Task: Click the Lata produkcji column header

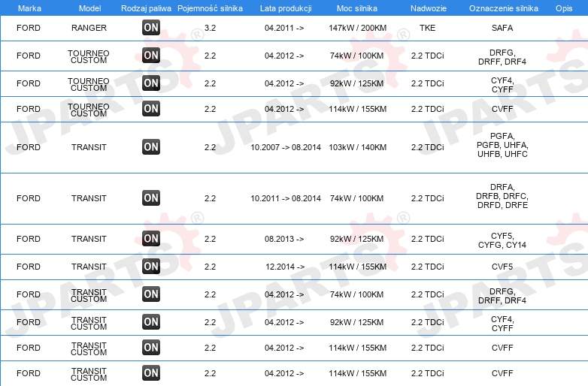Action: (286, 8)
